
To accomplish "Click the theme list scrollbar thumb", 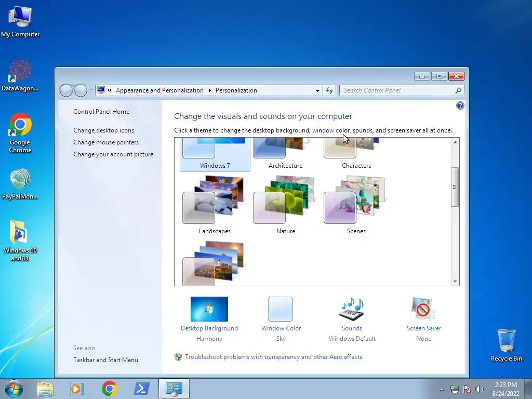I will pyautogui.click(x=455, y=187).
